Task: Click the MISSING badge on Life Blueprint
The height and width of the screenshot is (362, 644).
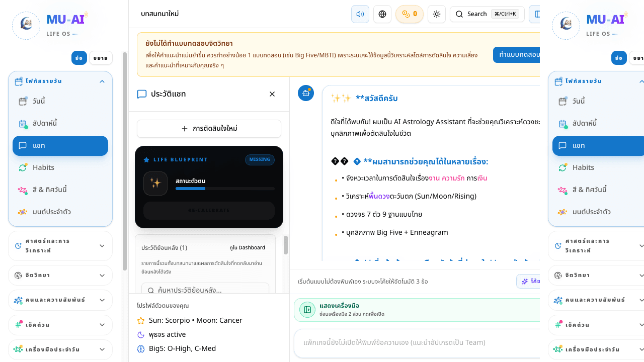Action: coord(260,160)
